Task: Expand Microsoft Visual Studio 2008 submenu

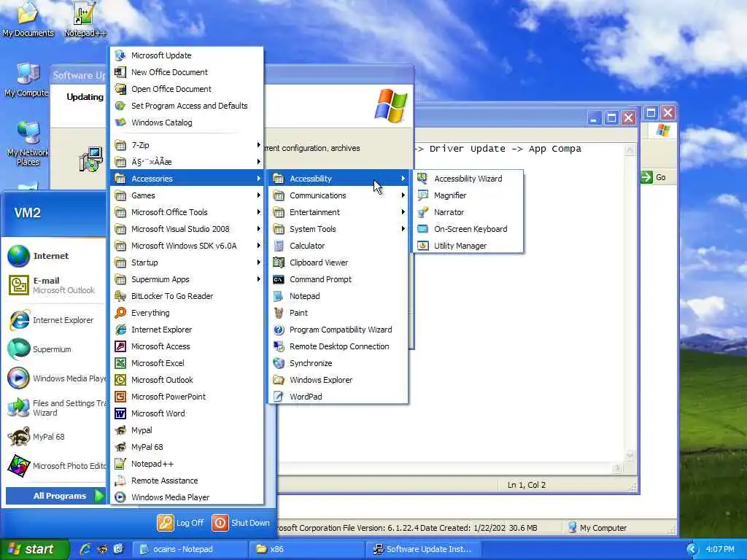Action: click(x=187, y=229)
